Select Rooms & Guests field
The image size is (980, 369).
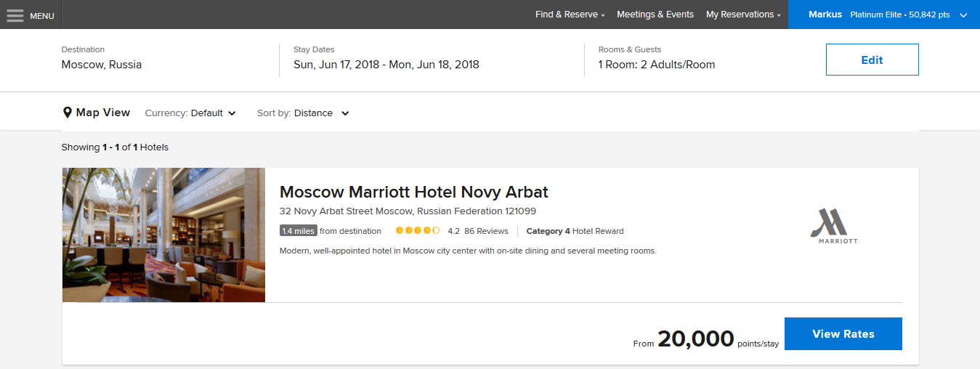click(x=656, y=65)
